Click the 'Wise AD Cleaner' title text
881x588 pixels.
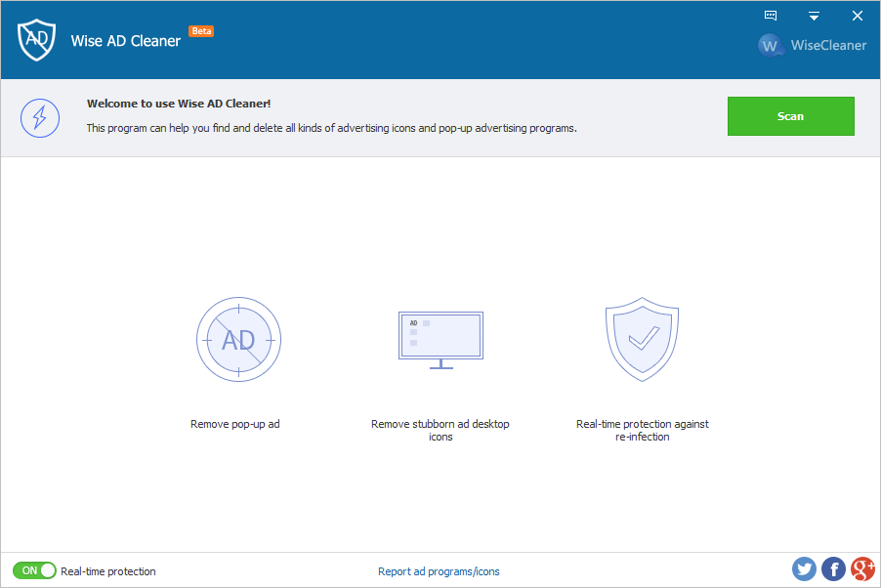point(126,41)
